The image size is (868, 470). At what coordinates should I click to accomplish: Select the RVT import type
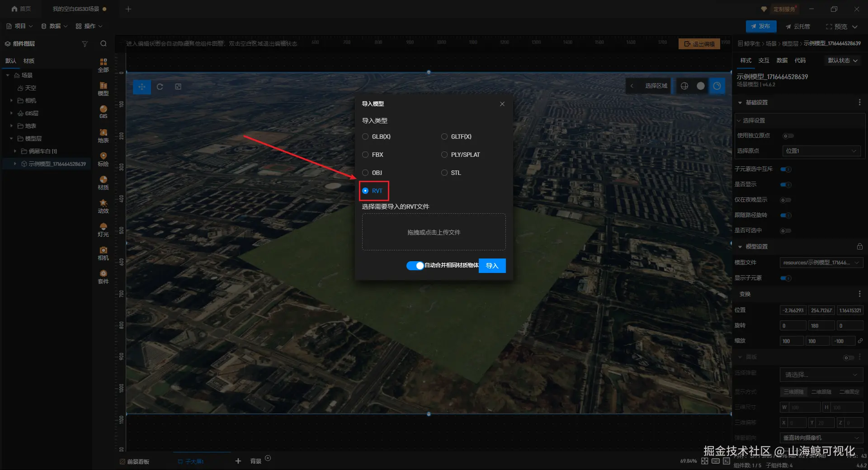pyautogui.click(x=373, y=191)
